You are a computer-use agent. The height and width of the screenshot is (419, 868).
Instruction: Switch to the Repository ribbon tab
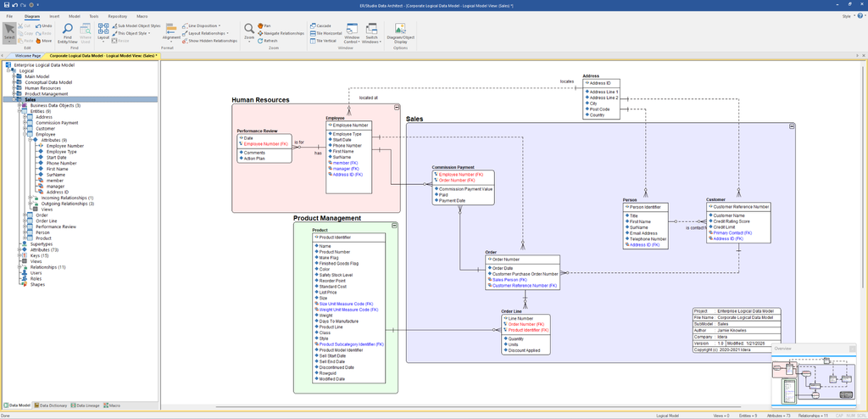(x=117, y=17)
